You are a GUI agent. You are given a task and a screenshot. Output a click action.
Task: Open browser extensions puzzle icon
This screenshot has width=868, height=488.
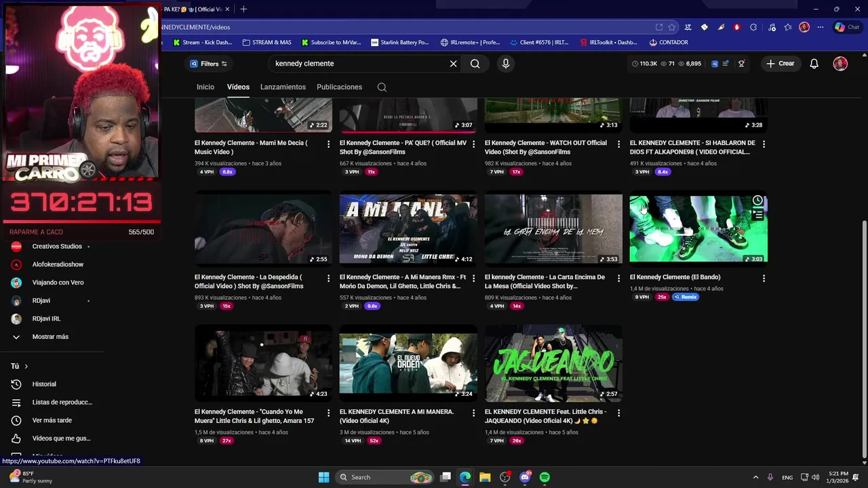coord(753,27)
